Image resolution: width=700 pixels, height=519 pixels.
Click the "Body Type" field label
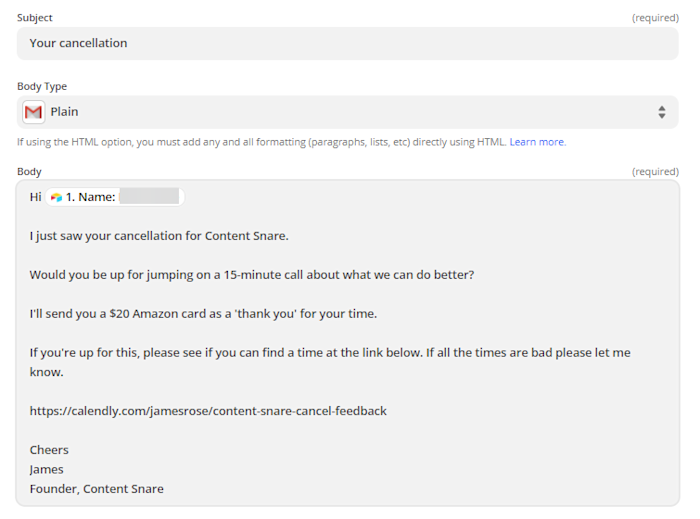[42, 87]
